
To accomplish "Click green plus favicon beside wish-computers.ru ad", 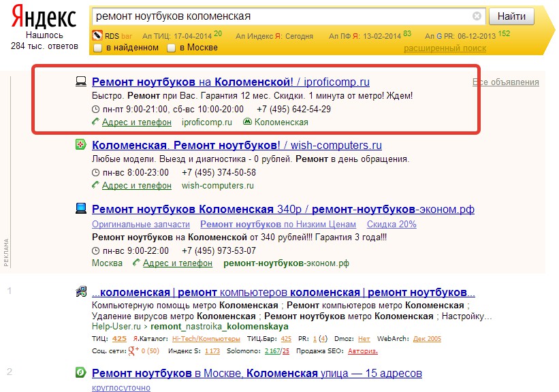I will pos(81,144).
